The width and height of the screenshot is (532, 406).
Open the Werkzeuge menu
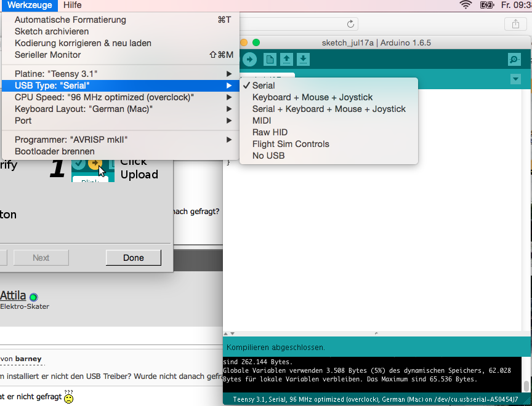(30, 5)
